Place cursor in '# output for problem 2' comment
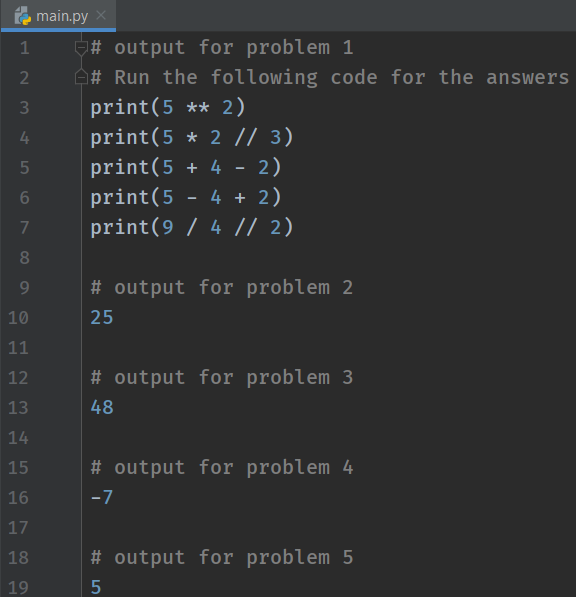This screenshot has height=597, width=576. pyautogui.click(x=222, y=287)
